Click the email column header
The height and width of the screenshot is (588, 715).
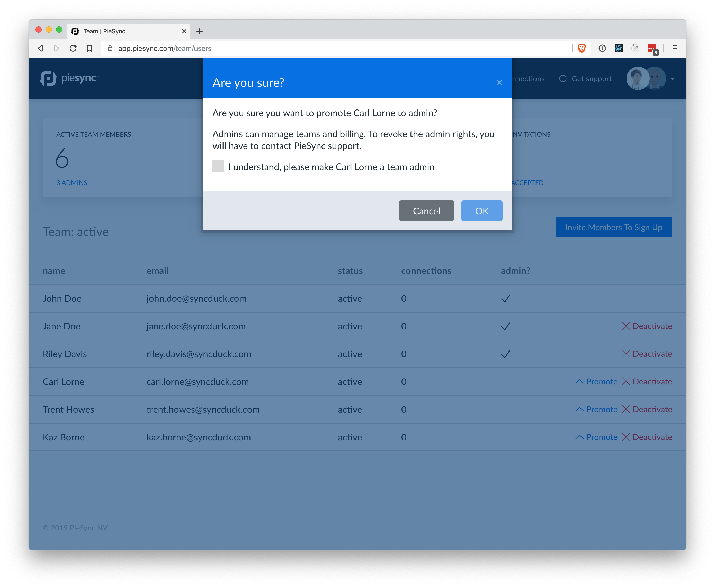[x=157, y=271]
